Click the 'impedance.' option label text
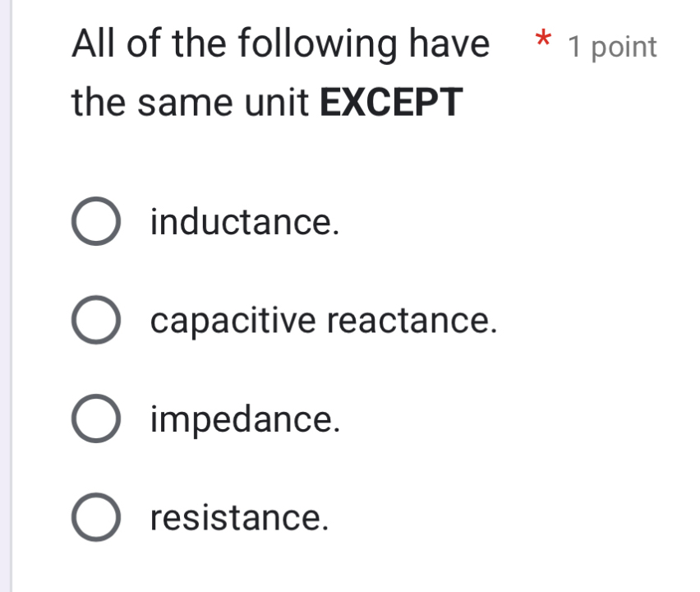 click(x=245, y=419)
